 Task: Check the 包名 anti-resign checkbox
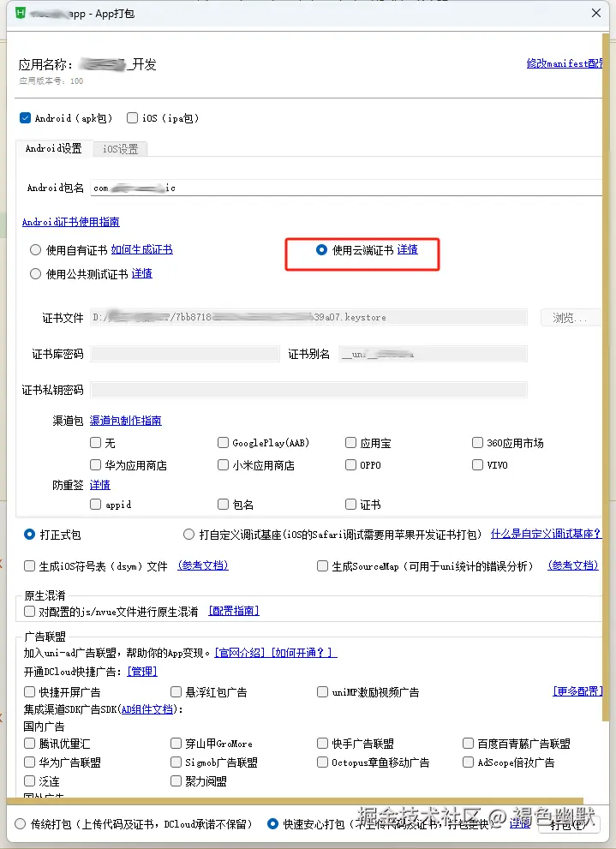pos(223,505)
